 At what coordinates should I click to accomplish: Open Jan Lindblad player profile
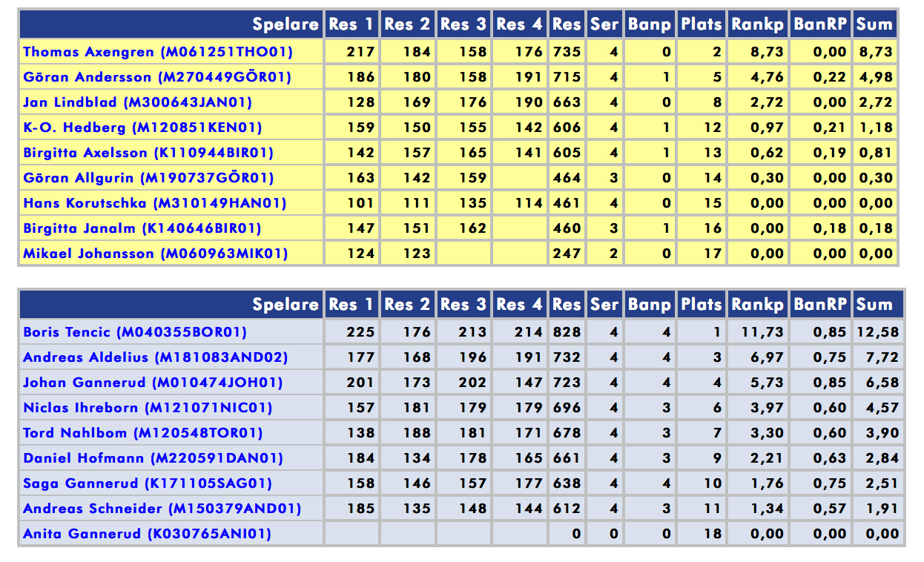pos(137,102)
